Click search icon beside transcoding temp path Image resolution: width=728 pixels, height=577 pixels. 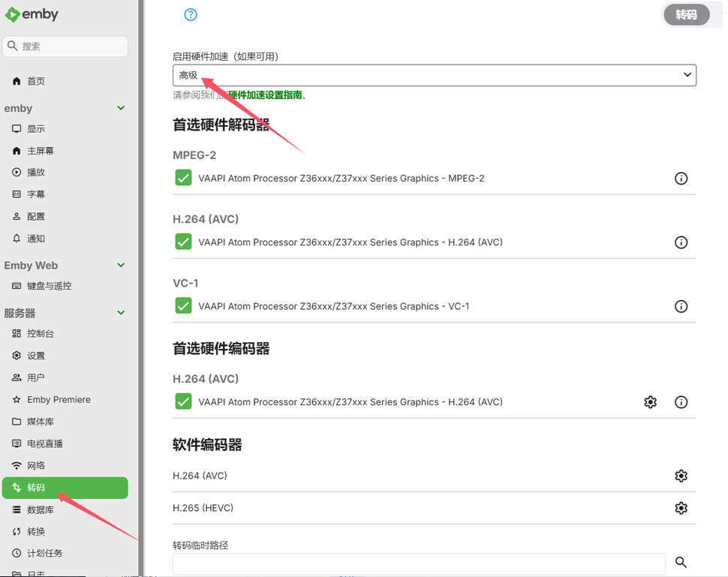click(681, 562)
